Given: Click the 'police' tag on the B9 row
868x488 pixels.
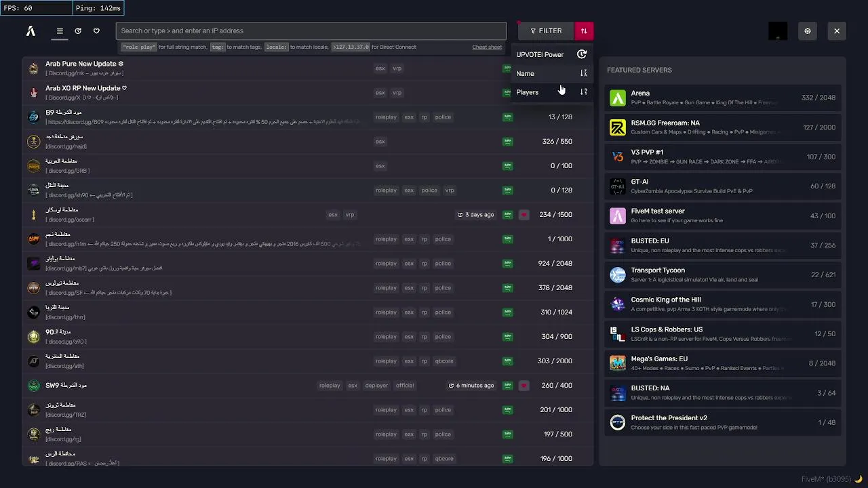Looking at the screenshot, I should [443, 117].
